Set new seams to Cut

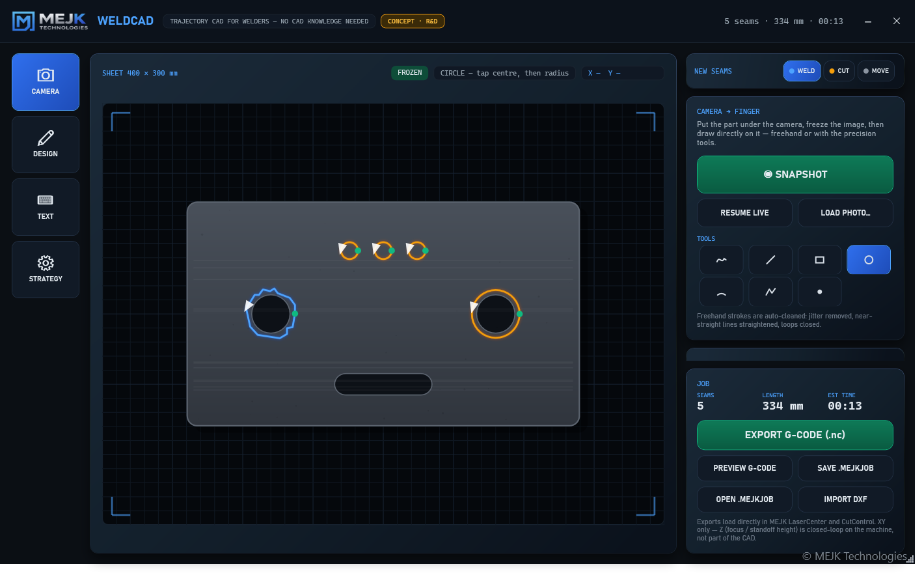click(x=839, y=71)
